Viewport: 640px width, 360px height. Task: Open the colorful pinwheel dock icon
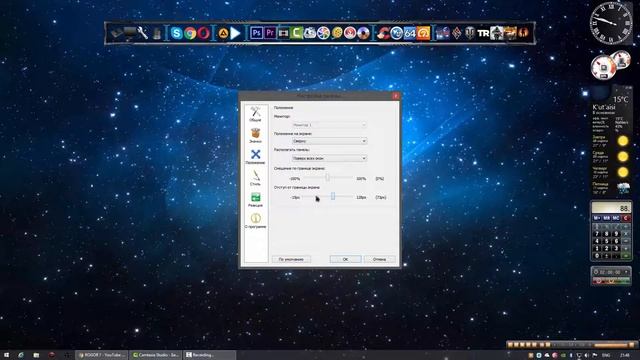click(323, 33)
